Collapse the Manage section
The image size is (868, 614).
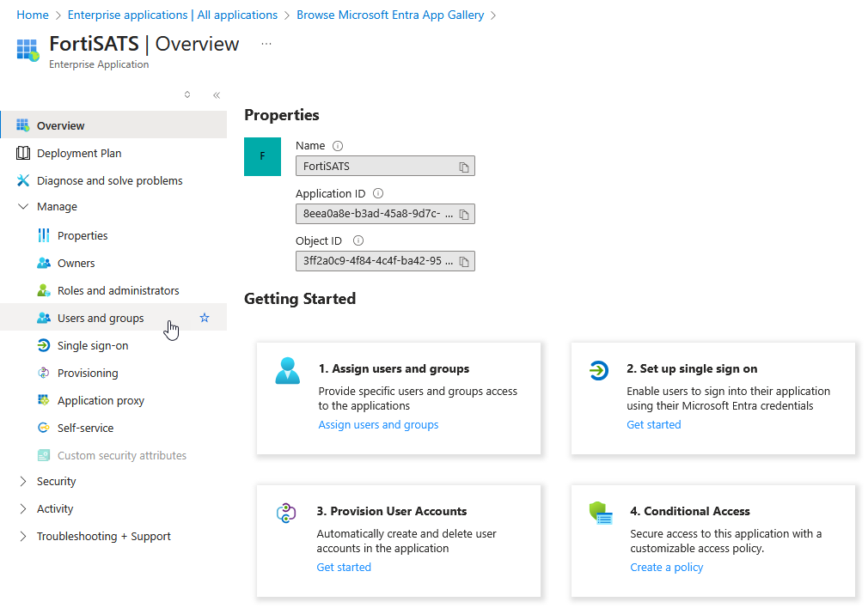point(23,206)
